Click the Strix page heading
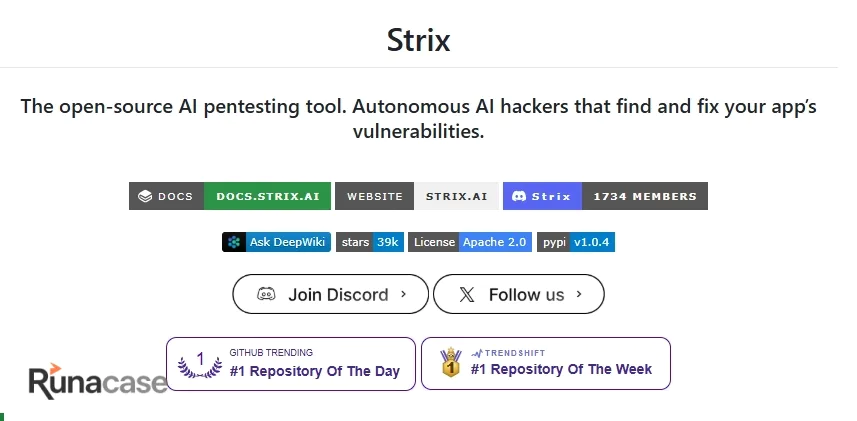Screen dimensions: 857x421 (x=419, y=40)
